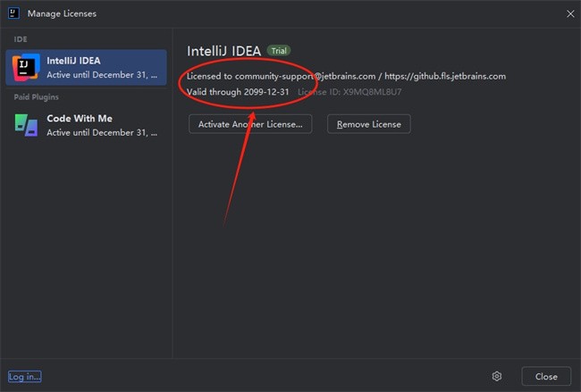Open the Log in link
Viewport: 581px width, 392px height.
point(24,377)
